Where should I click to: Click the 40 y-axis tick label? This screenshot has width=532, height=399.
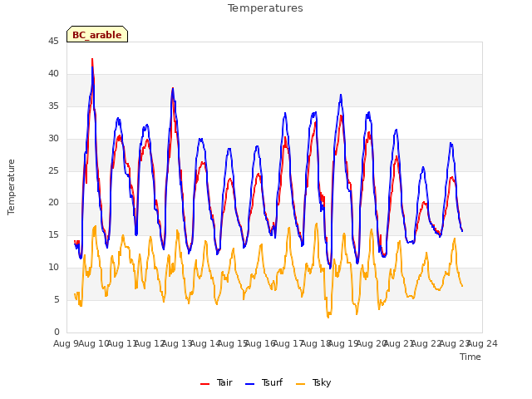click(53, 74)
